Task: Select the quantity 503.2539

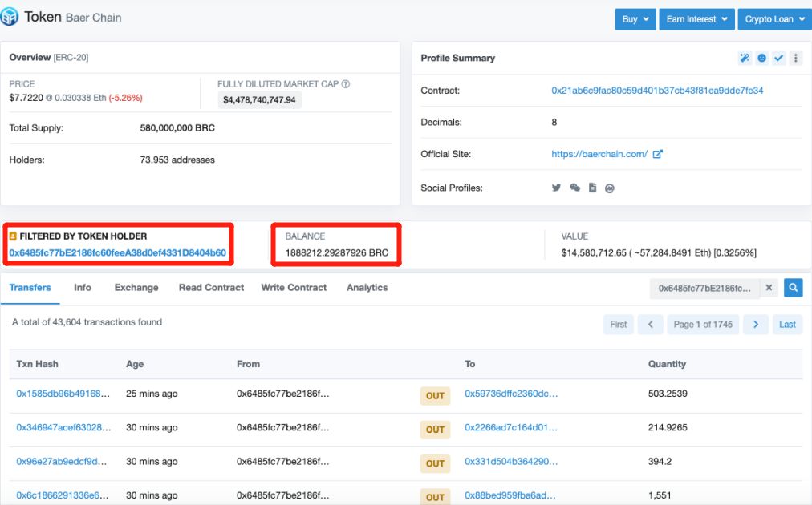Action: (668, 394)
